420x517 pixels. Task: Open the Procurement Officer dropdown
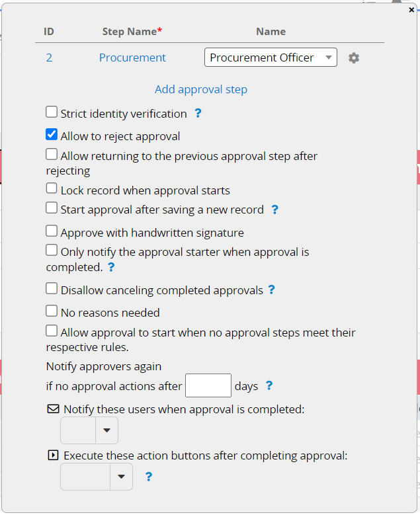271,58
